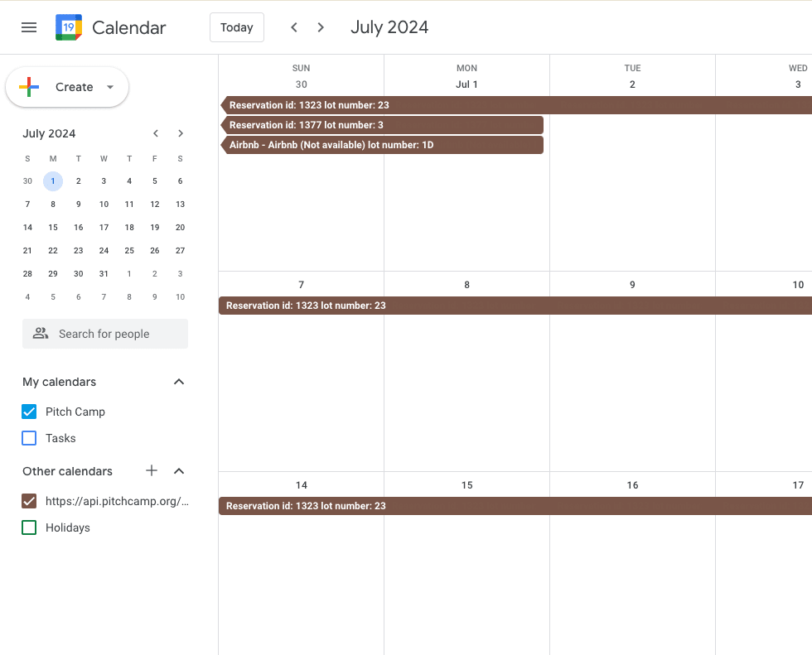Click the 'July 2024' main header title
The width and height of the screenshot is (812, 655).
pos(389,27)
